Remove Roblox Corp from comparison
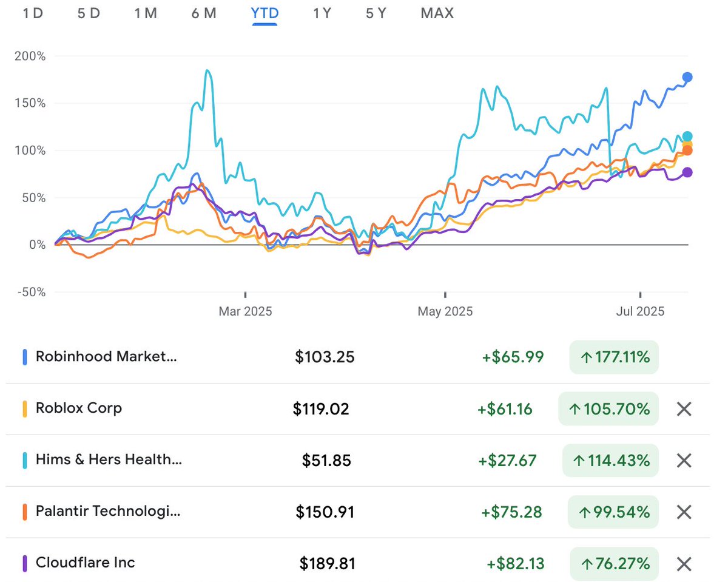 pyautogui.click(x=684, y=409)
